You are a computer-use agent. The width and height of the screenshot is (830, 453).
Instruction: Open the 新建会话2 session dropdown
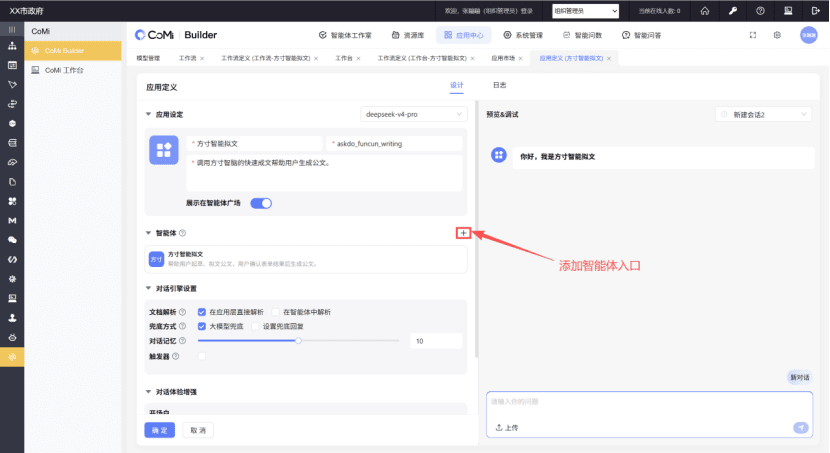763,114
